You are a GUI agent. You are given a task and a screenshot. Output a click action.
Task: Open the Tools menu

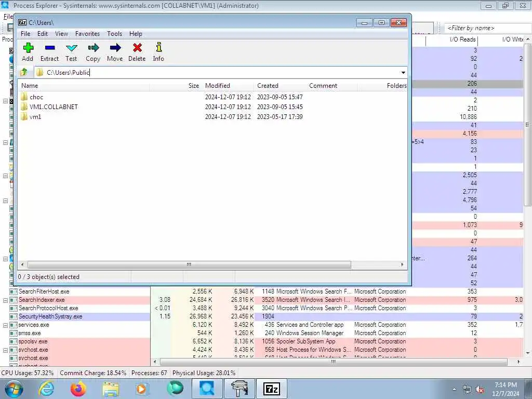point(115,34)
